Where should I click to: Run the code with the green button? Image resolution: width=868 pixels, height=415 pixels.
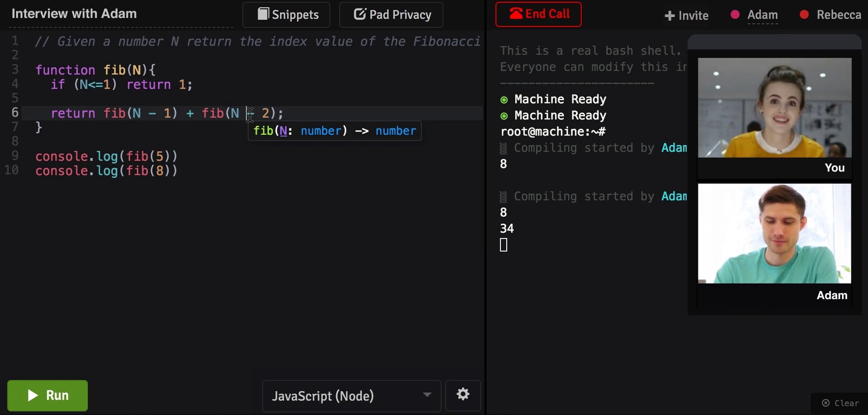[48, 395]
